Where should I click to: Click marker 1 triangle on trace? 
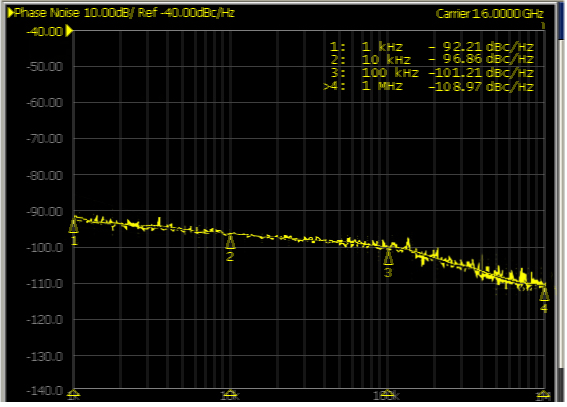coord(73,227)
